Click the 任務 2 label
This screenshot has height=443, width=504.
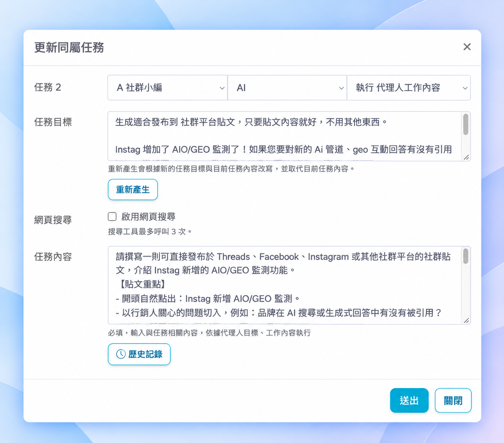(47, 87)
